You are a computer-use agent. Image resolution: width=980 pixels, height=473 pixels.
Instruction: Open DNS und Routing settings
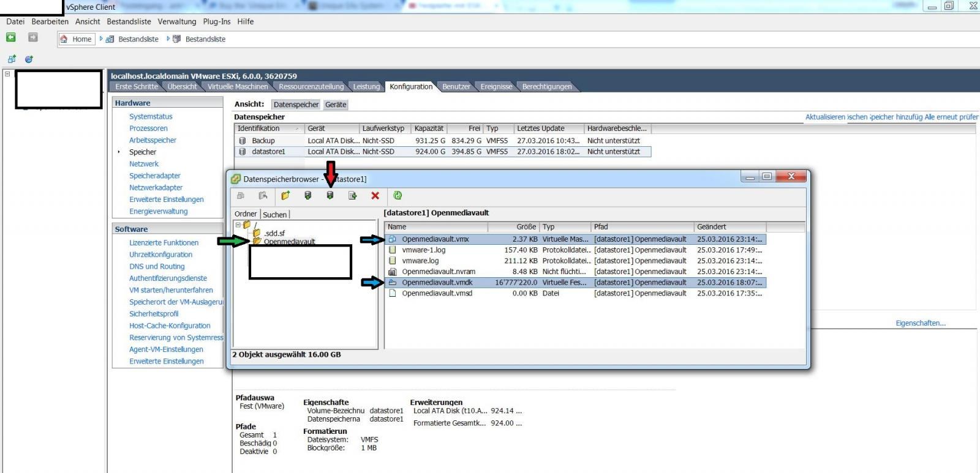[x=157, y=266]
